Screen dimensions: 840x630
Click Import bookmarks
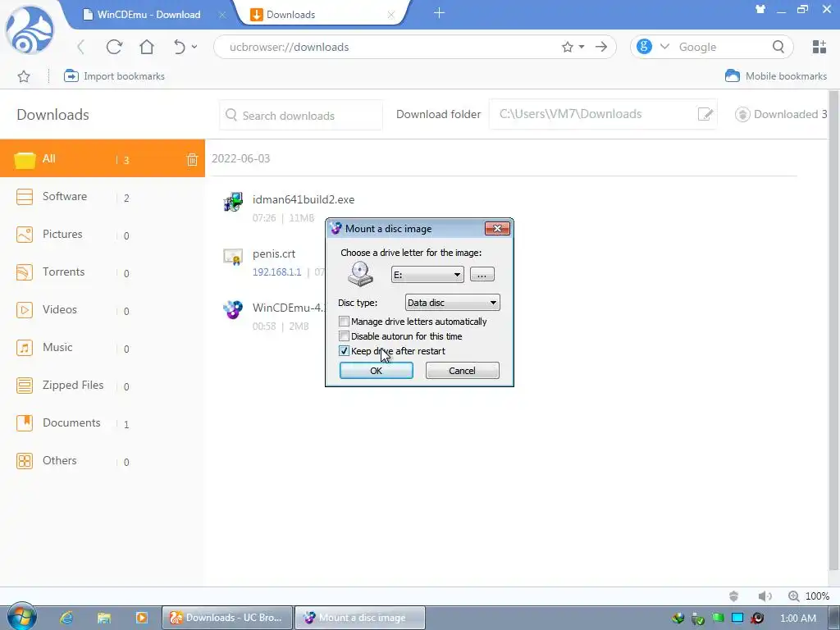click(x=114, y=76)
